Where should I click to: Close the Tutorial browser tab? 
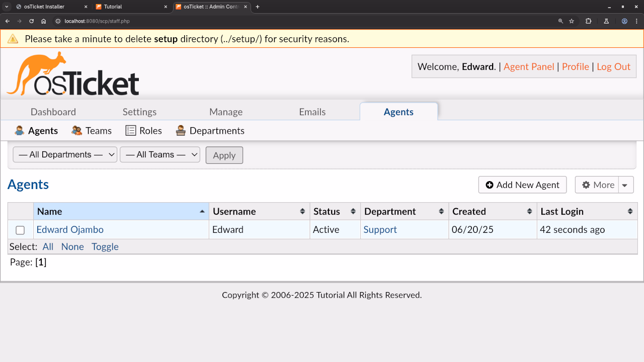pyautogui.click(x=166, y=7)
